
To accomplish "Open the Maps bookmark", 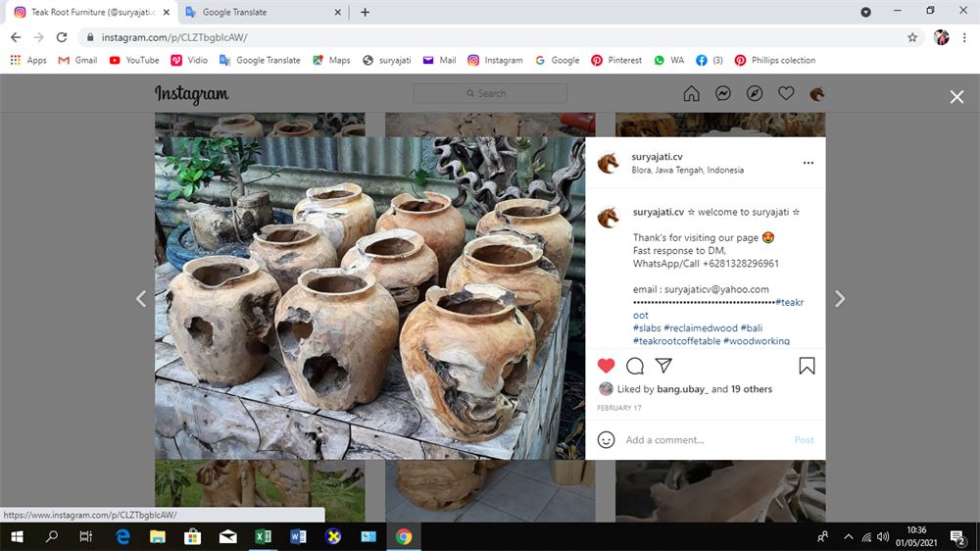I will tap(331, 60).
